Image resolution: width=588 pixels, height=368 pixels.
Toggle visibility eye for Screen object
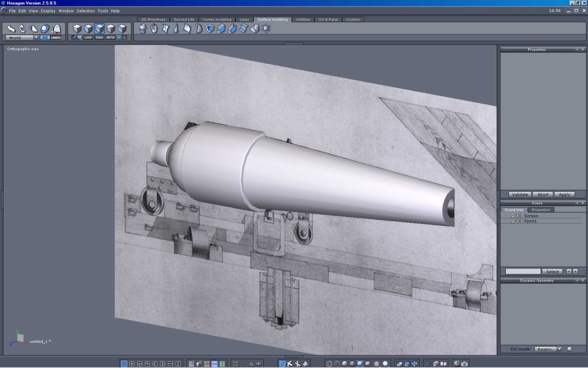518,216
